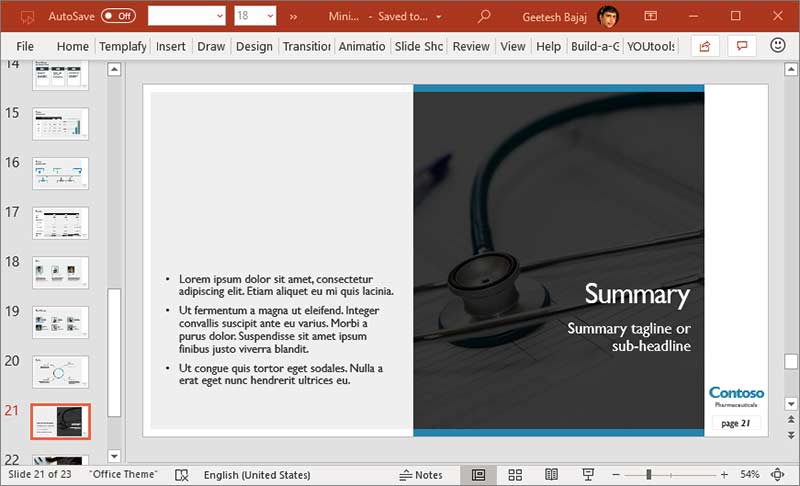
Task: Open Reading View
Action: (551, 474)
